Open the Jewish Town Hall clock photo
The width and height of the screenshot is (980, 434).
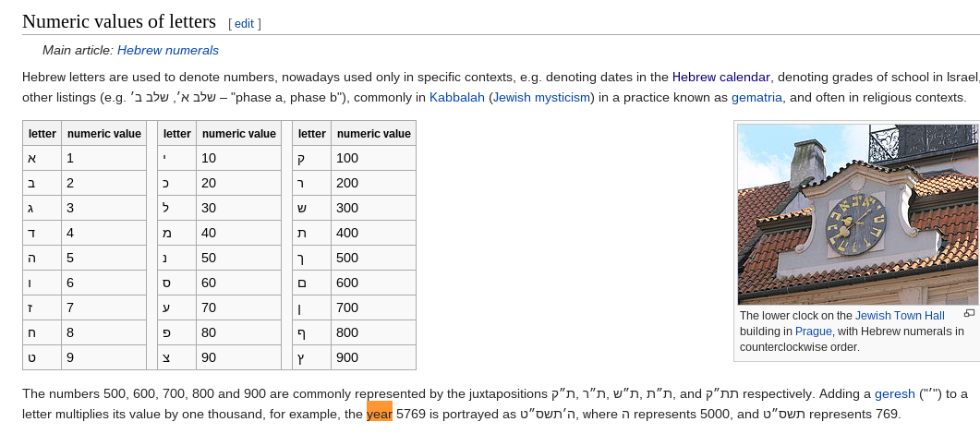pyautogui.click(x=856, y=214)
